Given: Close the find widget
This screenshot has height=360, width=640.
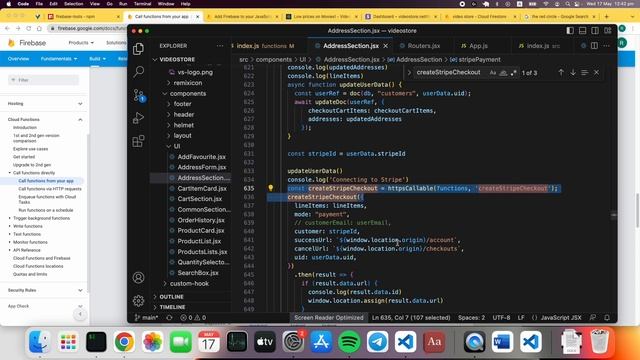Looking at the screenshot, I should tap(596, 72).
